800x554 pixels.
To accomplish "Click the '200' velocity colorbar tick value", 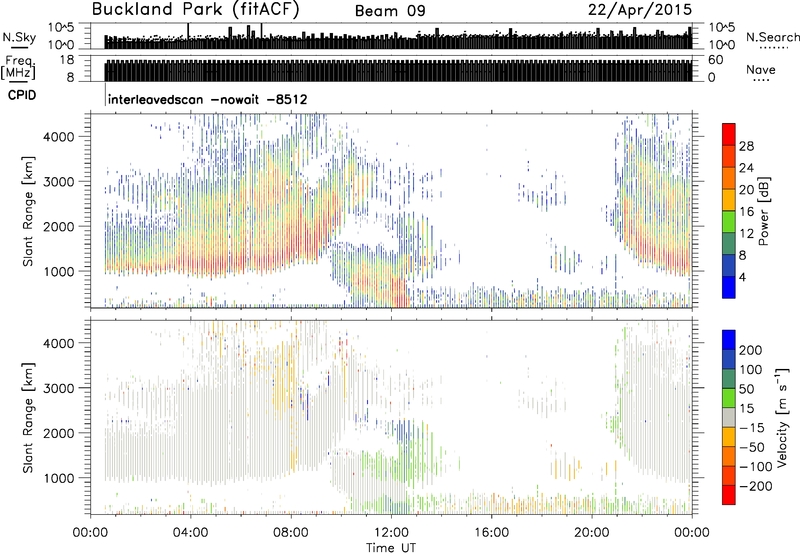I will tap(751, 350).
